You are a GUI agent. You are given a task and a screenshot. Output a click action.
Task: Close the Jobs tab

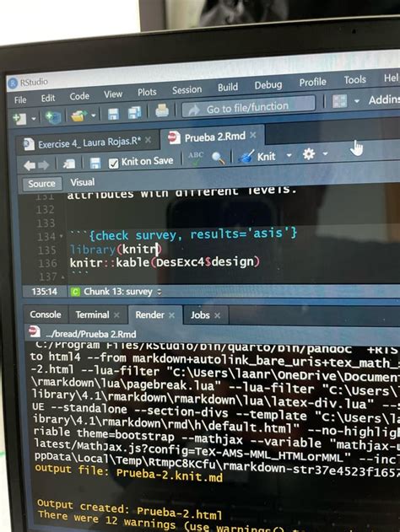218,315
